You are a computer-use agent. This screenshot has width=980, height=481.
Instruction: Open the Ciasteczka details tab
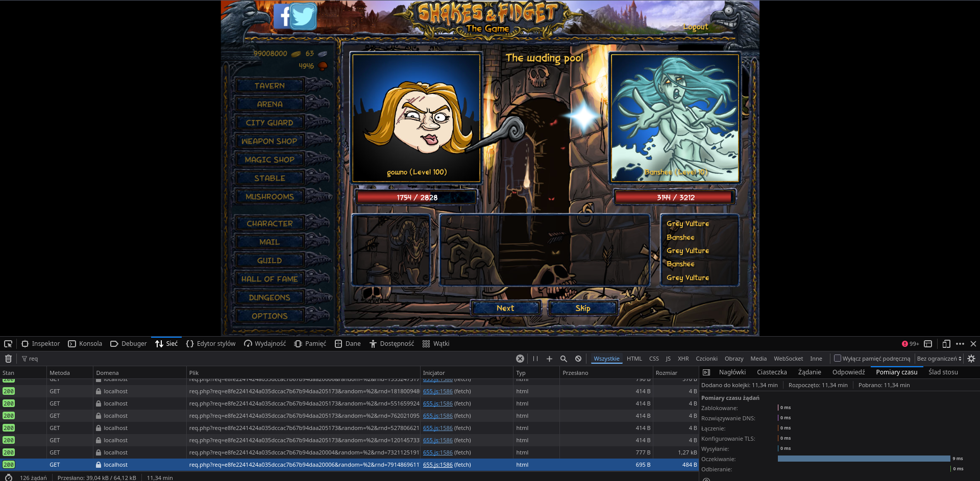coord(772,372)
